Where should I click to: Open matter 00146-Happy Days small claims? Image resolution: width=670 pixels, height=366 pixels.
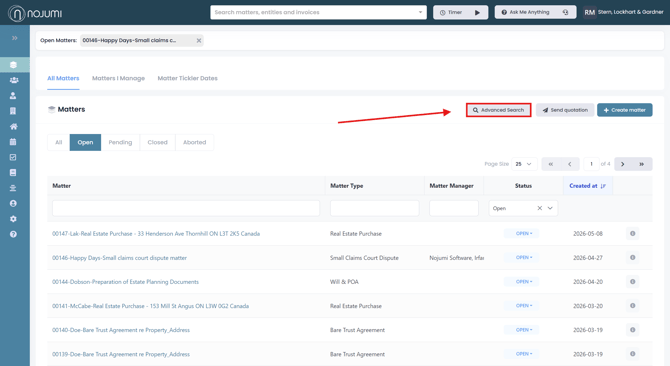click(x=119, y=258)
